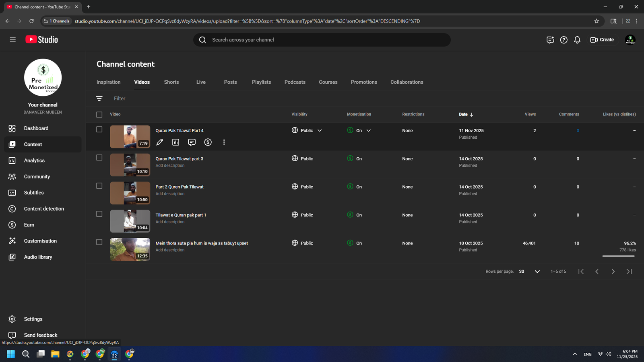Open the rows per page dropdown
Viewport: 644px width, 362px height.
[x=537, y=271]
